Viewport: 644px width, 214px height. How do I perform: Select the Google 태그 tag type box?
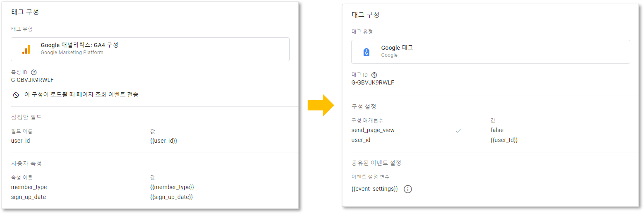(491, 52)
